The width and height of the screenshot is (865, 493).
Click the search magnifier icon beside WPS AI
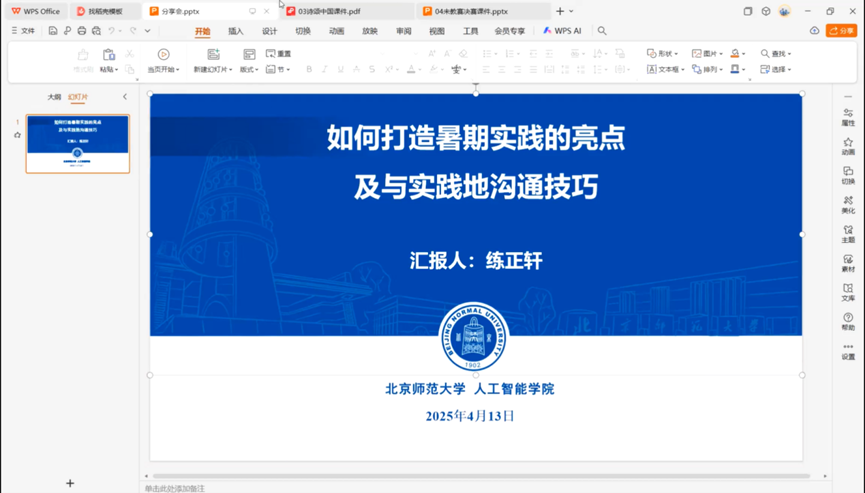602,31
